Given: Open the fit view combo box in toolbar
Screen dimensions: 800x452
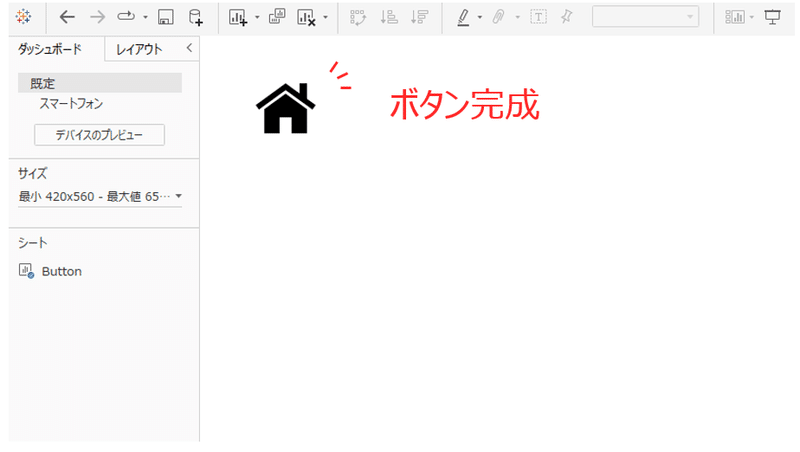Looking at the screenshot, I should (x=645, y=17).
